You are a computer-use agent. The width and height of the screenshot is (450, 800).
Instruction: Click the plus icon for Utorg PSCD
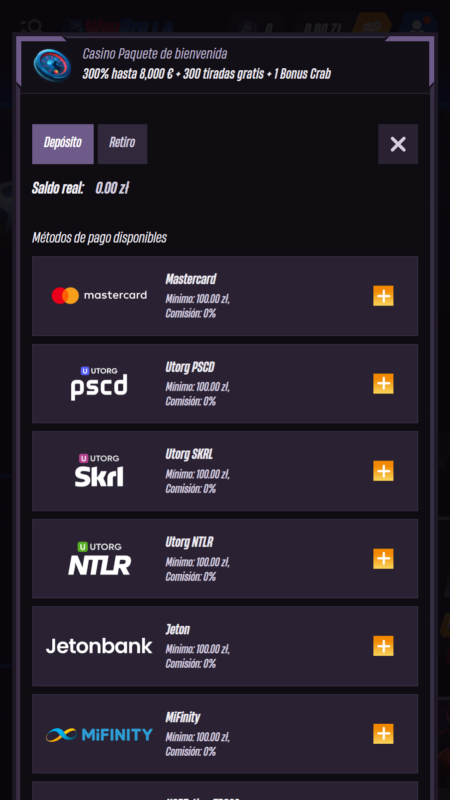pyautogui.click(x=383, y=384)
